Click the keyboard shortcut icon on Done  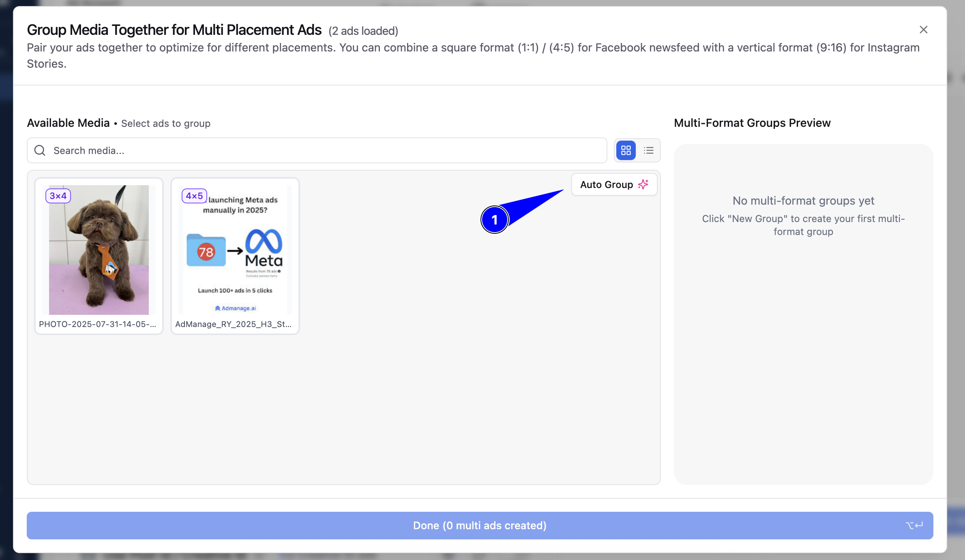(x=914, y=525)
